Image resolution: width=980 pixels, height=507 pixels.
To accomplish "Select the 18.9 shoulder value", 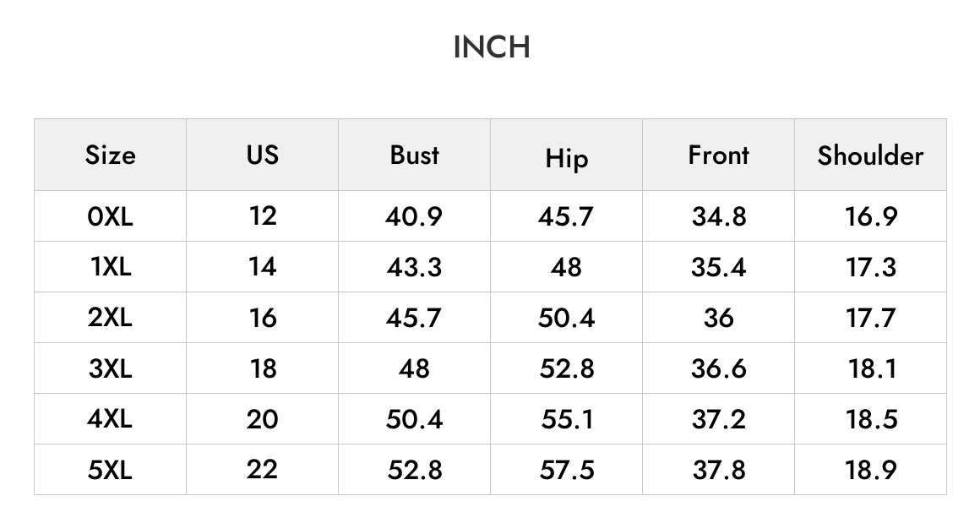I will tap(871, 470).
